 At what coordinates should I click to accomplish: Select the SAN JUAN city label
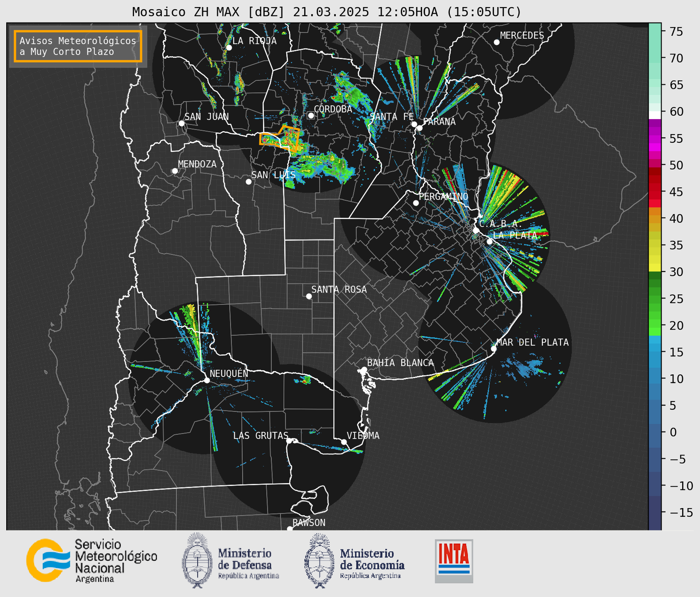click(207, 117)
